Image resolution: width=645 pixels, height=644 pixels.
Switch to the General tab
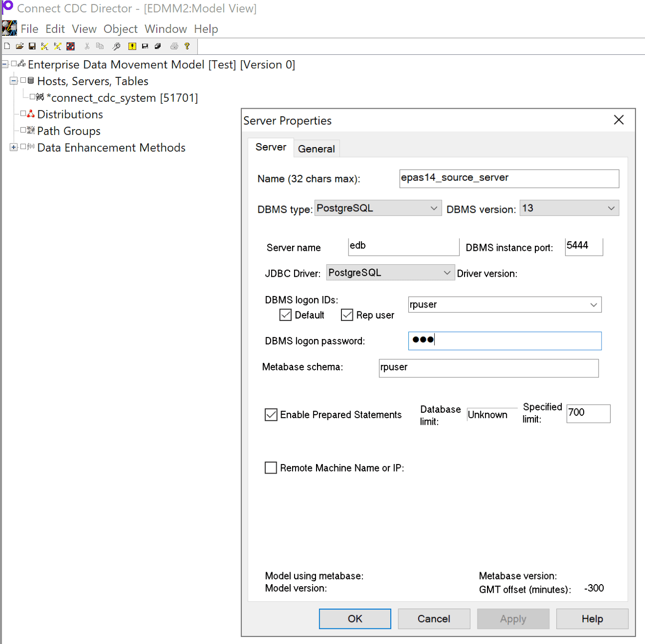tap(316, 148)
